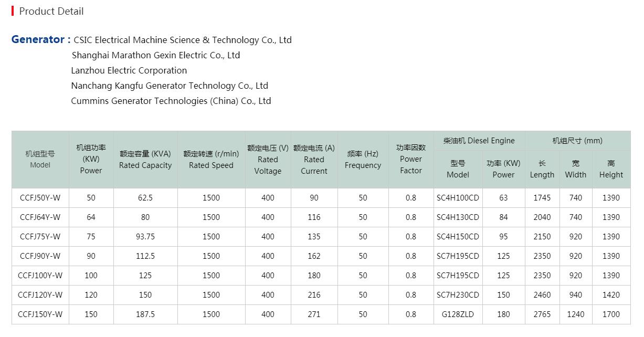This screenshot has height=337, width=644.
Task: Click the Power Factor column header
Action: point(411,159)
